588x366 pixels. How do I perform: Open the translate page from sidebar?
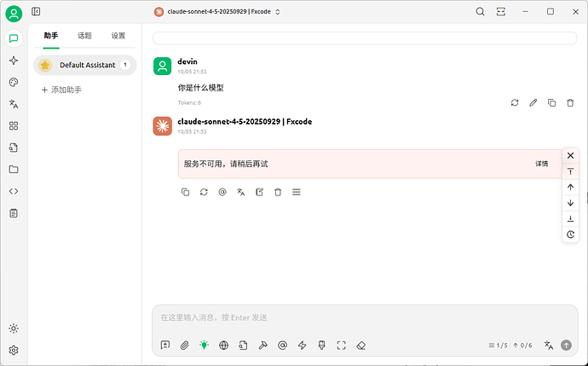tap(14, 104)
